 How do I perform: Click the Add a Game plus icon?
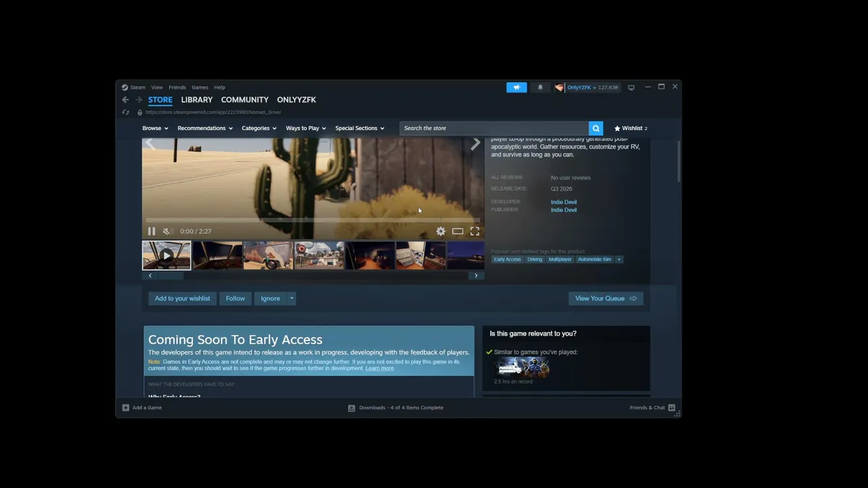(x=125, y=408)
